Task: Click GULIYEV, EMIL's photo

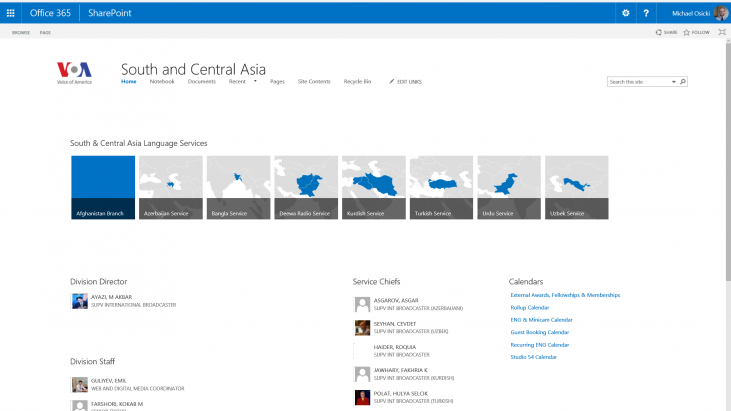Action: tap(79, 384)
